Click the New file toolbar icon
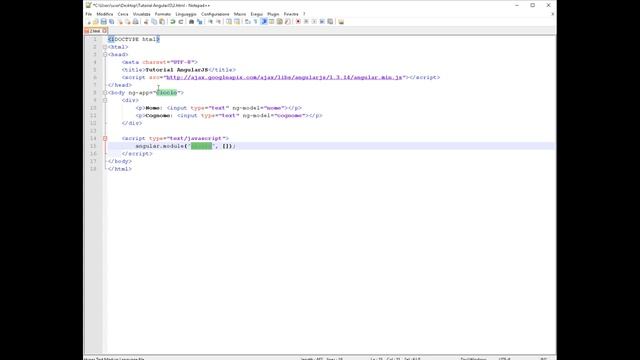 pos(89,22)
